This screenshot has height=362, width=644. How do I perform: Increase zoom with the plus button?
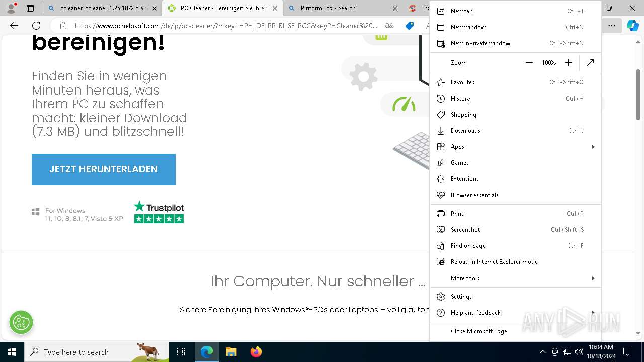[x=568, y=63]
